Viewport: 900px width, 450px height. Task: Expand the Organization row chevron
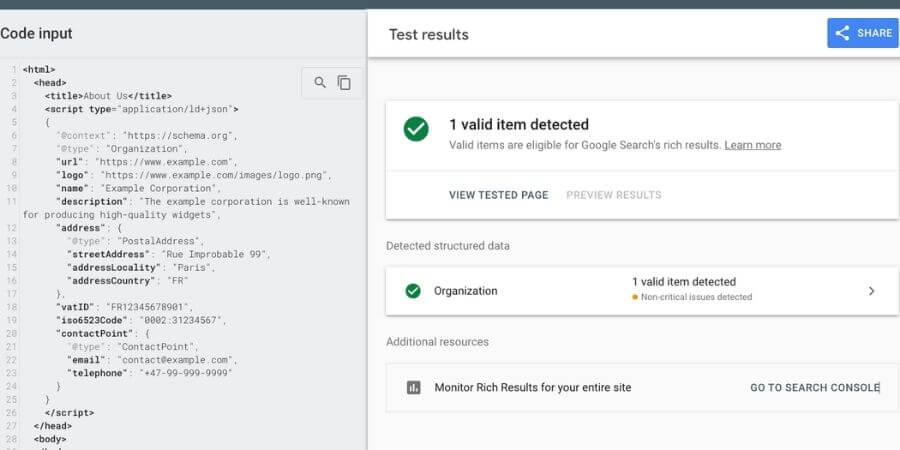871,291
